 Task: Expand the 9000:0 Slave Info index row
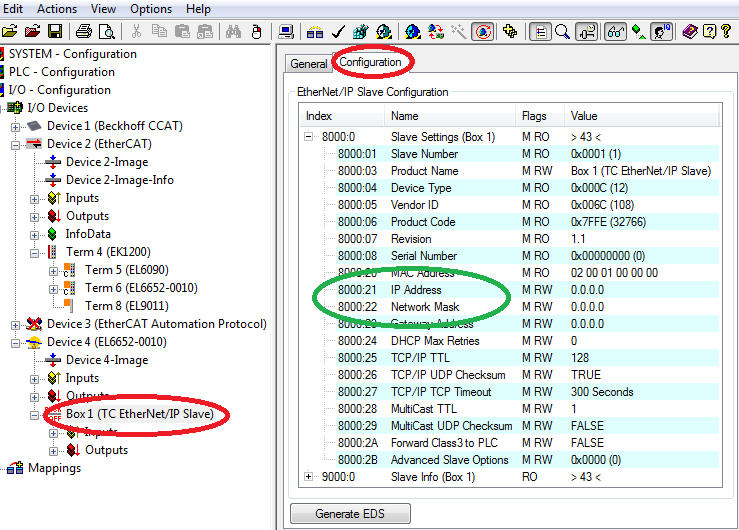pyautogui.click(x=308, y=476)
